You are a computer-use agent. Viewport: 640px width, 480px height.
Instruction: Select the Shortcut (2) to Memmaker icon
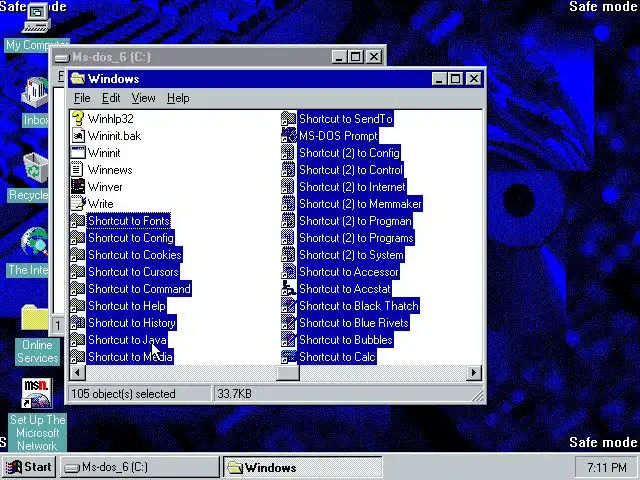point(289,204)
